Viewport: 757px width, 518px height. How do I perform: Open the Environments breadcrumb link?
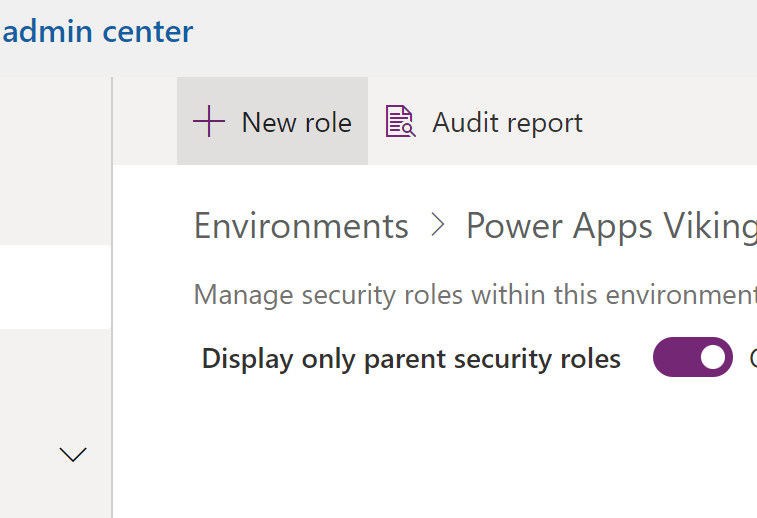pos(301,226)
